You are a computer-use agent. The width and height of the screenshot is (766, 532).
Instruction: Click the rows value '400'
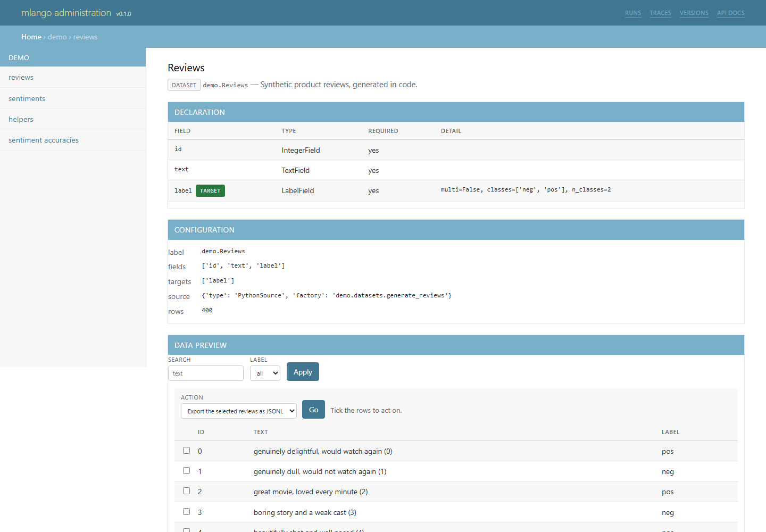click(x=207, y=310)
